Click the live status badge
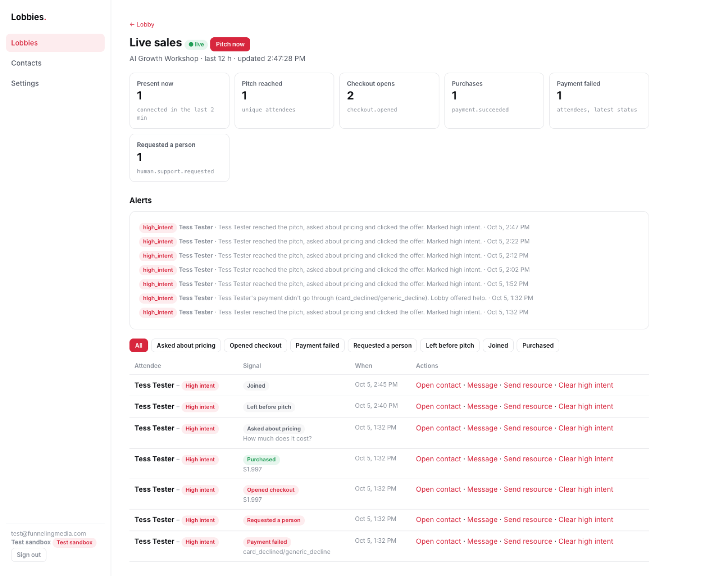The height and width of the screenshot is (576, 728). [x=197, y=45]
